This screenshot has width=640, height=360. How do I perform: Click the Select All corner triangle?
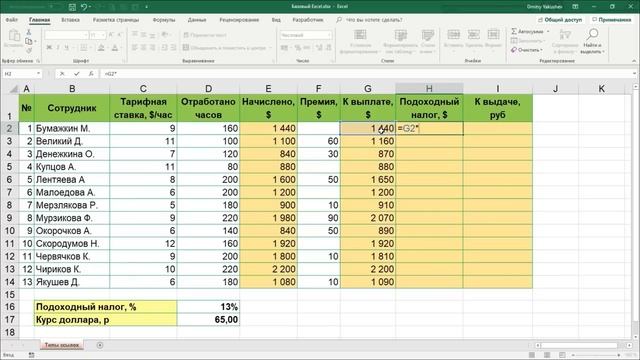click(x=13, y=89)
